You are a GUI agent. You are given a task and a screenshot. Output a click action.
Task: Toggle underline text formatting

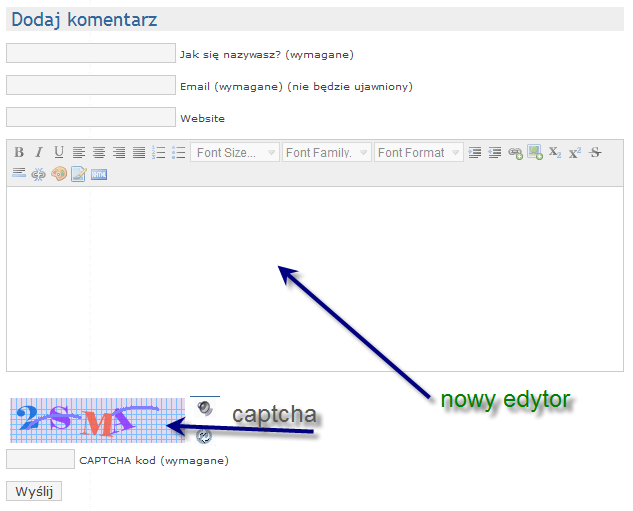coord(59,153)
